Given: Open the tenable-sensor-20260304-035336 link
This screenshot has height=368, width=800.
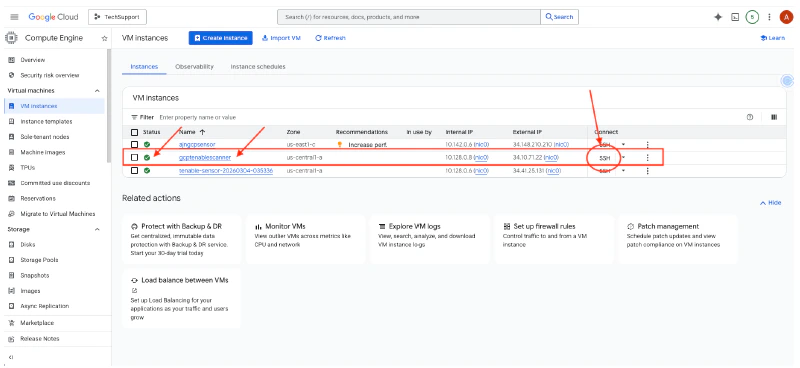Looking at the screenshot, I should (x=226, y=170).
